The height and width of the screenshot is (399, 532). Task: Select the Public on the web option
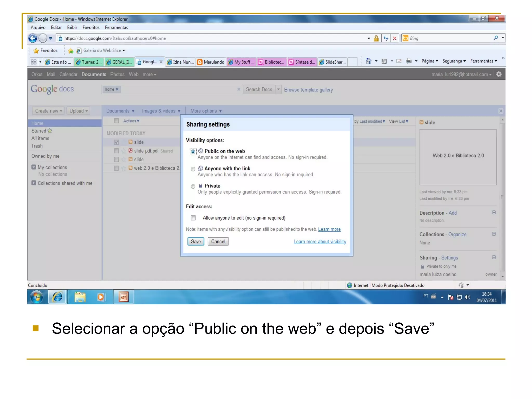[193, 152]
